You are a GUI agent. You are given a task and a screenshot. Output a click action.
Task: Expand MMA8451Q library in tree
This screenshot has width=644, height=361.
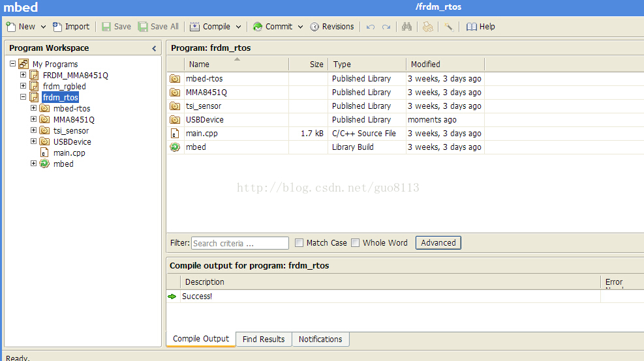[34, 119]
